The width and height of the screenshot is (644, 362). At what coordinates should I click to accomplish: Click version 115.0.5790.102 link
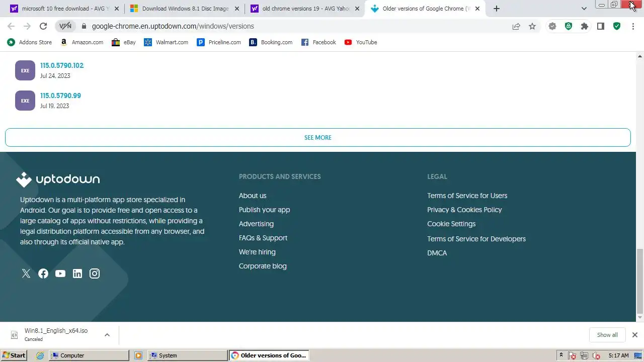click(x=62, y=65)
